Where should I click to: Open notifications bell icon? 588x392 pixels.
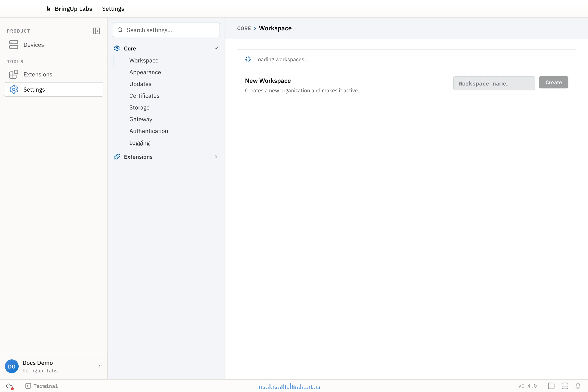[578, 386]
